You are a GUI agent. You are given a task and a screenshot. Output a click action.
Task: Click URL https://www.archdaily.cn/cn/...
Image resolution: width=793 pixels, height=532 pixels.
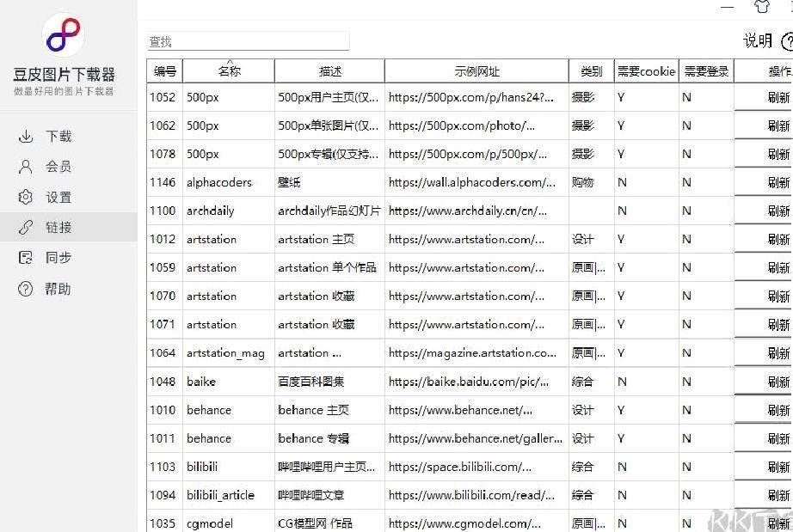(476, 211)
